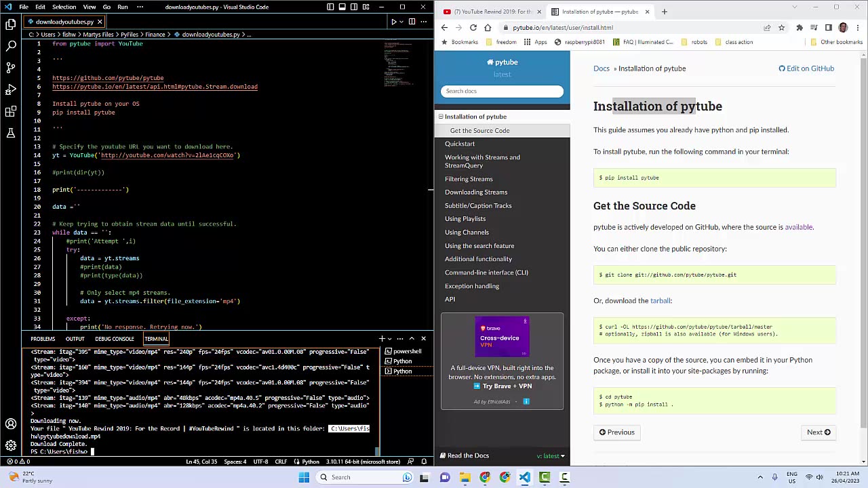
Task: Open the hidden menus ellipsis in menu bar
Action: tap(140, 7)
